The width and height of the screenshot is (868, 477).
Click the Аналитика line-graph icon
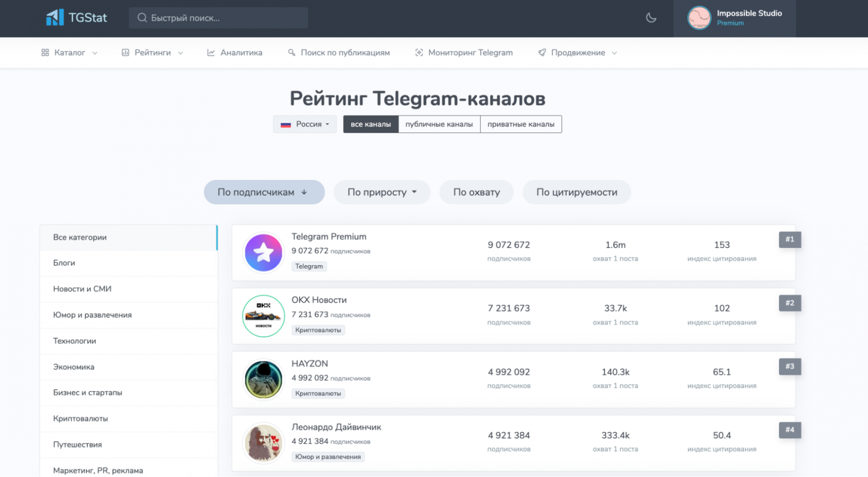[x=211, y=52]
